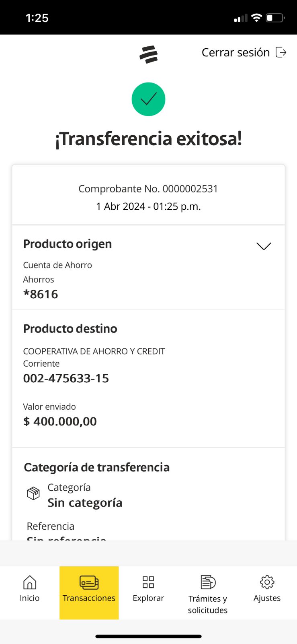The image size is (297, 644).
Task: Tap the Transacciones card icon
Action: tap(89, 582)
